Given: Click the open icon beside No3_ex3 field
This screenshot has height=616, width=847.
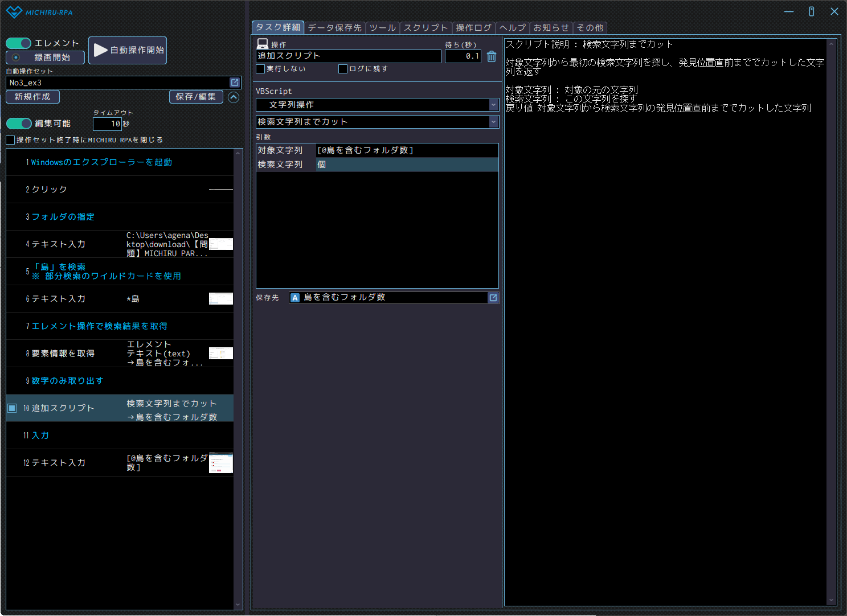Looking at the screenshot, I should tap(235, 83).
